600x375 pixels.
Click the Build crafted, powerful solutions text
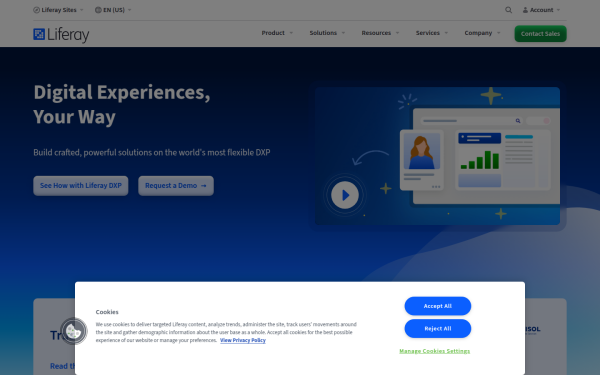pos(152,152)
